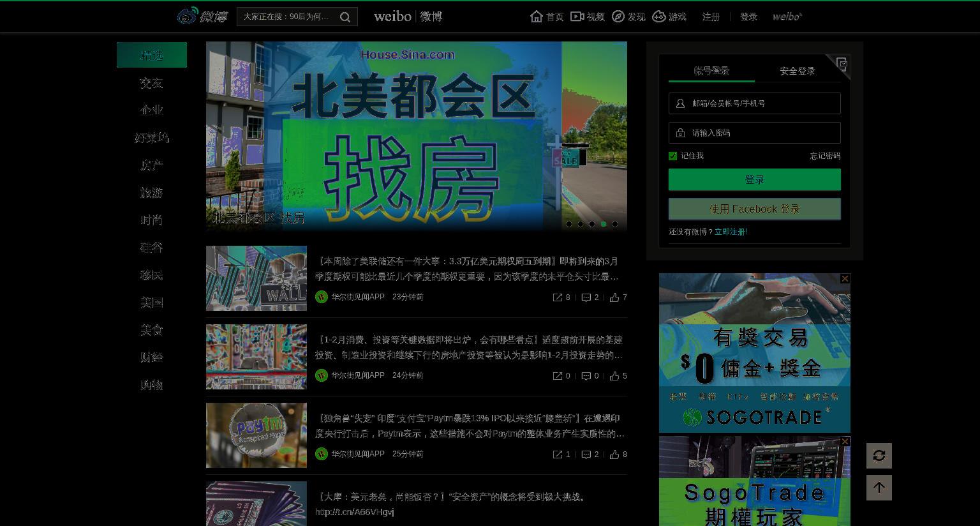The image size is (980, 526).
Task: Click avatar of the 24分钟前 post
Action: (322, 375)
